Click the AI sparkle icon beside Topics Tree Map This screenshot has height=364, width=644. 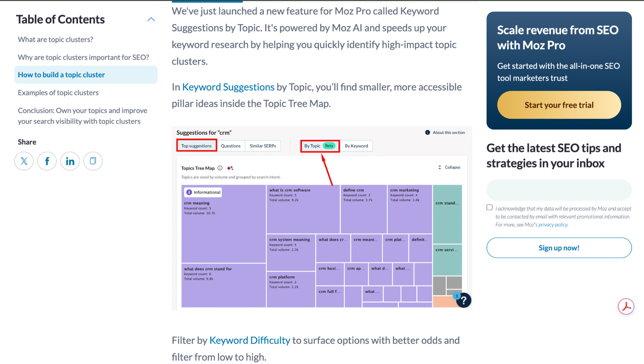click(x=230, y=168)
